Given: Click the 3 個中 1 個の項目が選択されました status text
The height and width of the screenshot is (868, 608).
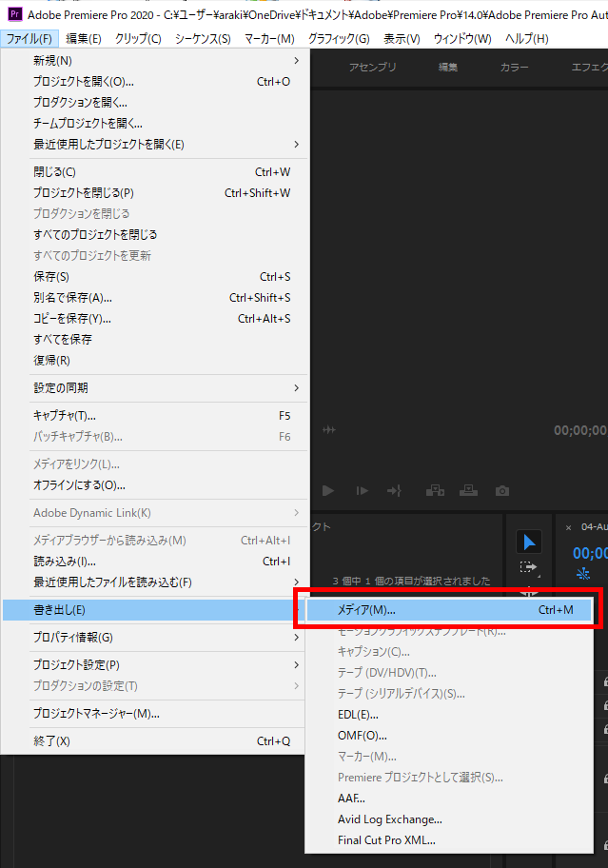Looking at the screenshot, I should coord(411,581).
